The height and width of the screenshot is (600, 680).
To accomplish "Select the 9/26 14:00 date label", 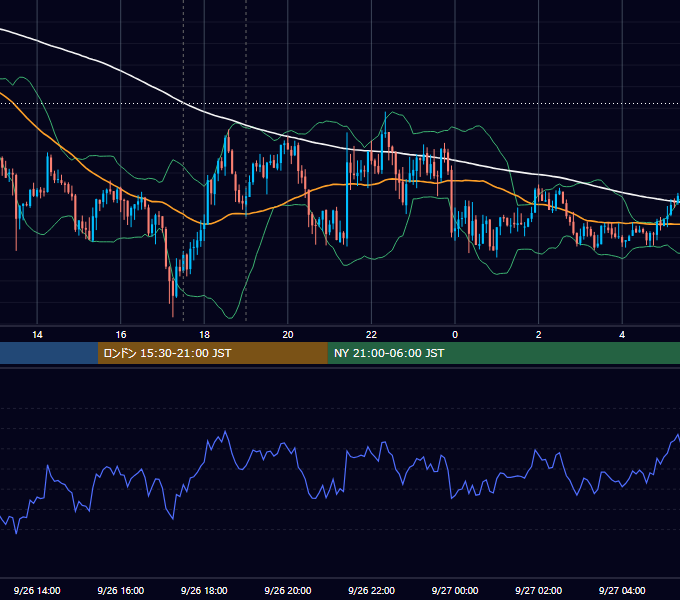I will [37, 590].
